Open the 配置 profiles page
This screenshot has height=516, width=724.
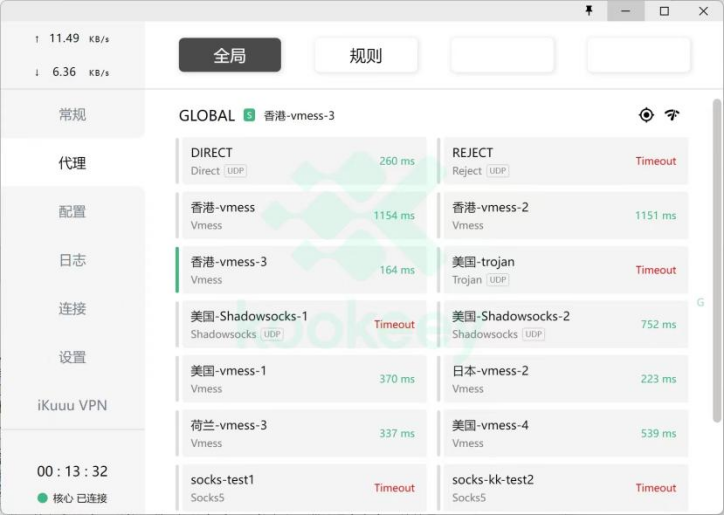72,211
